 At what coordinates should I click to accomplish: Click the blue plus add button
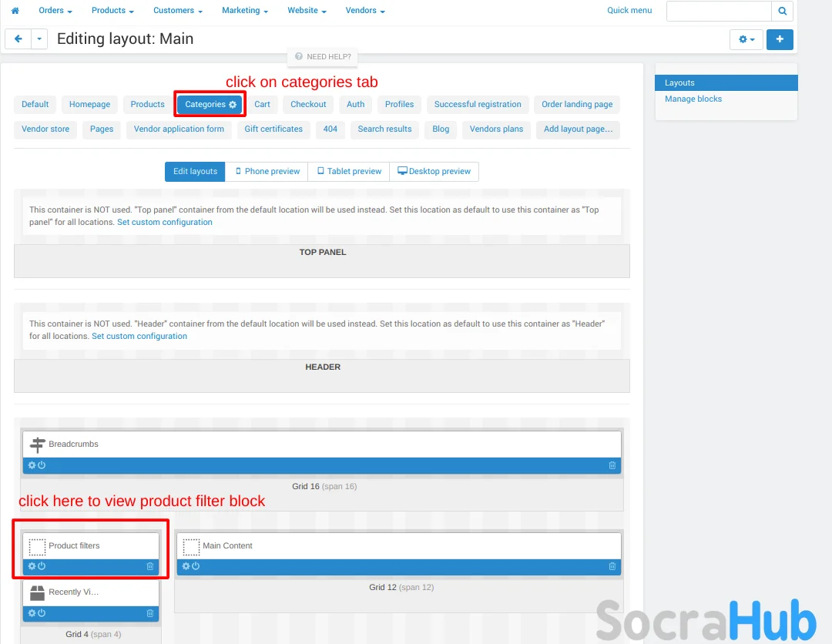780,39
